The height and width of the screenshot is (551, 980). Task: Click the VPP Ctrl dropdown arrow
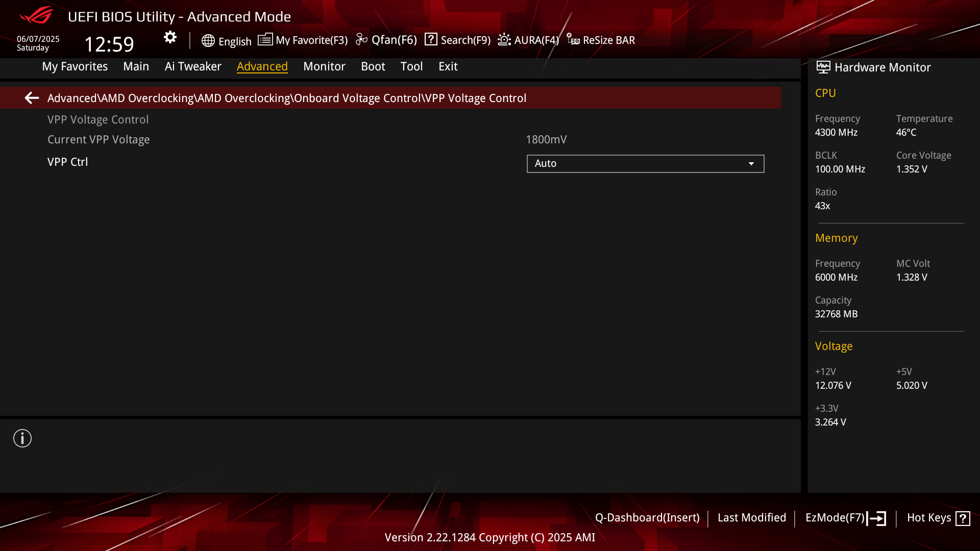tap(751, 164)
